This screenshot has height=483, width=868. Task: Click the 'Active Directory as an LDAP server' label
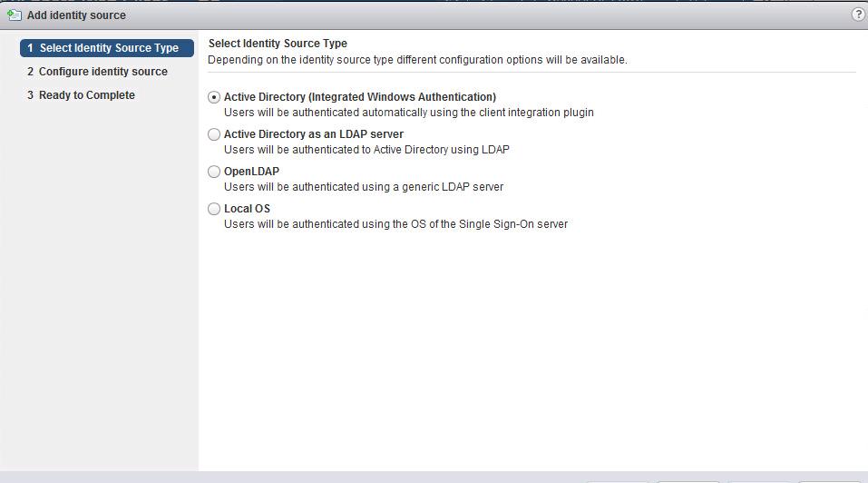pyautogui.click(x=313, y=134)
